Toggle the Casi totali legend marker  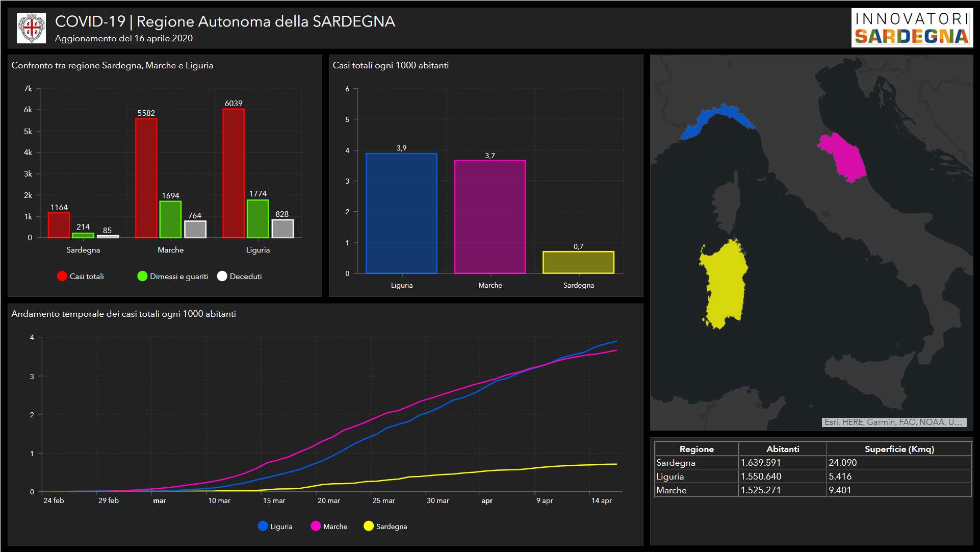(62, 276)
